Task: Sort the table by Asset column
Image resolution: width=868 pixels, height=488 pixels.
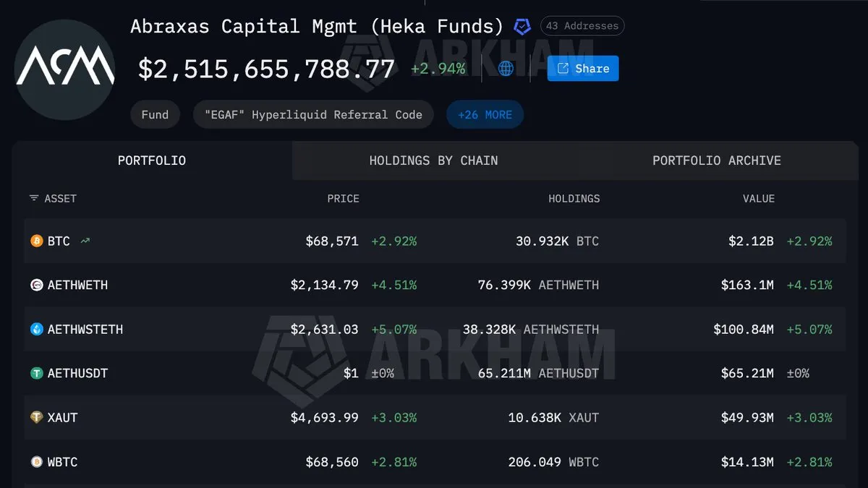Action: click(x=53, y=199)
